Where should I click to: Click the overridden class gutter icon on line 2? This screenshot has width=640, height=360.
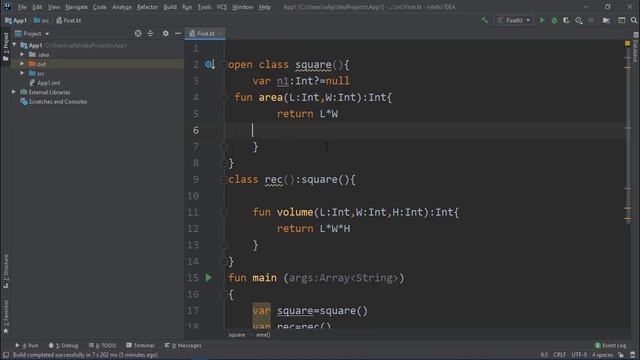209,64
